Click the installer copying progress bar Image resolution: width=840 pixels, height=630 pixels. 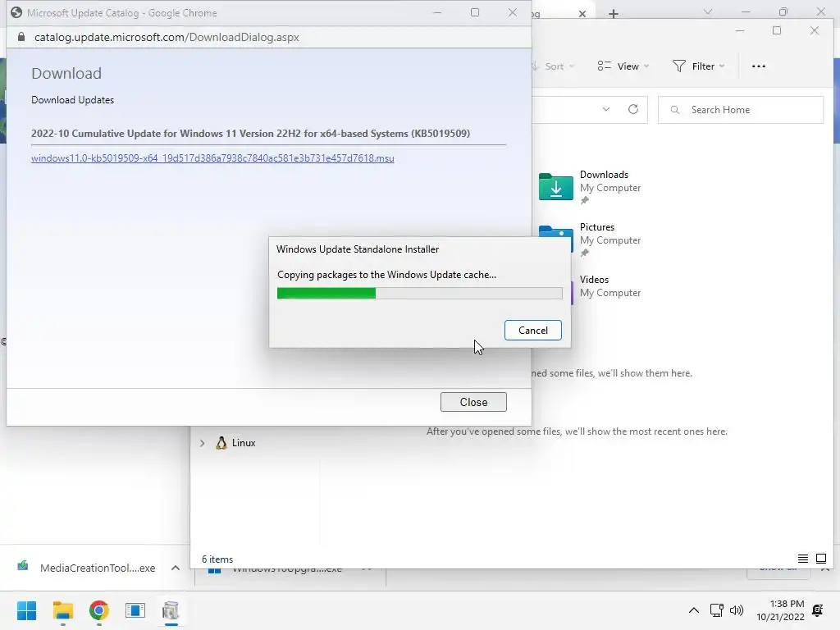[x=419, y=293]
